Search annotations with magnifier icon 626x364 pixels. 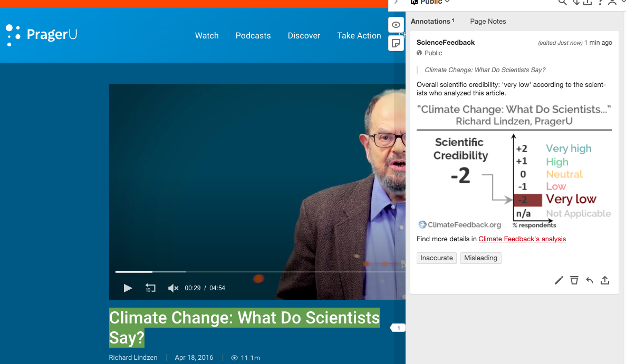click(563, 3)
